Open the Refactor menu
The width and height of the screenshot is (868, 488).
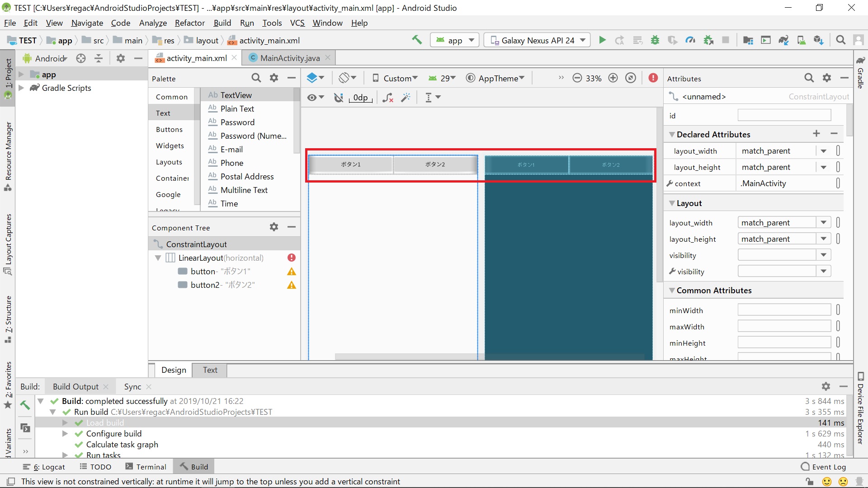coord(189,23)
